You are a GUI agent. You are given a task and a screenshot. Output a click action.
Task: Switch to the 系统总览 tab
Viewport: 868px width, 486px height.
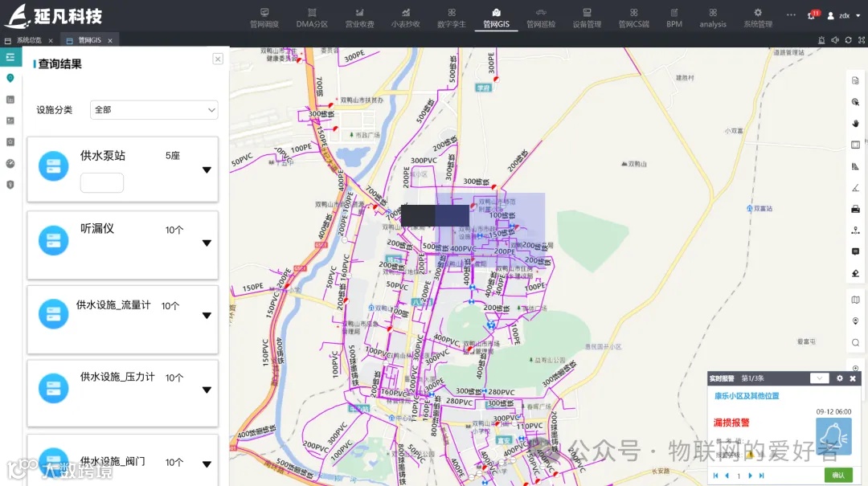[29, 40]
